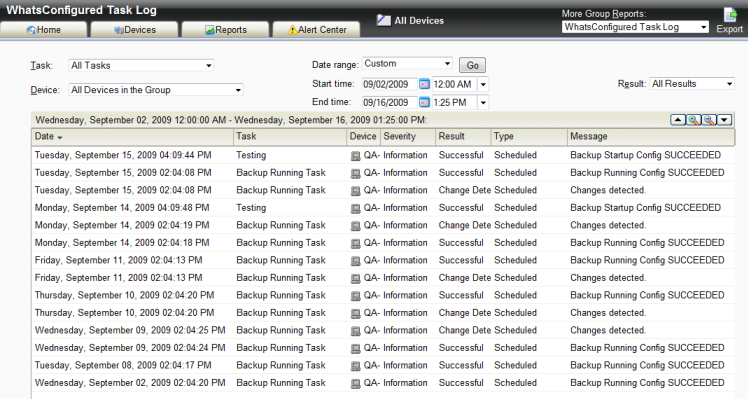Expand the Result dropdown showing All Results
The height and width of the screenshot is (399, 748).
point(692,84)
